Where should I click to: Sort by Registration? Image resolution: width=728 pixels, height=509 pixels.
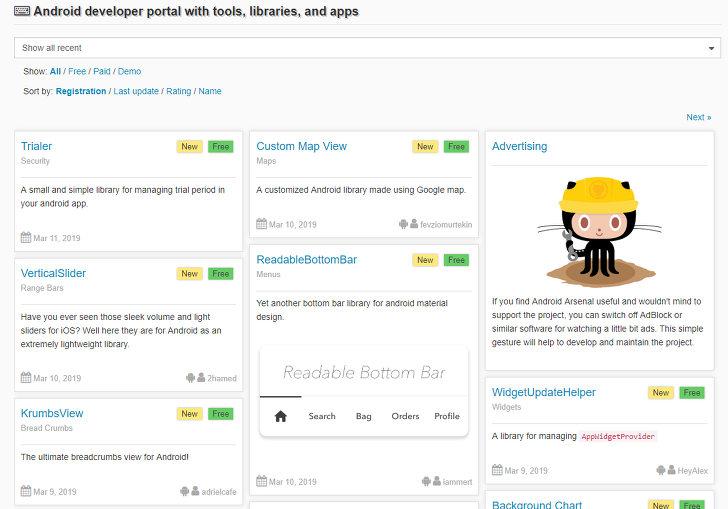click(x=81, y=91)
